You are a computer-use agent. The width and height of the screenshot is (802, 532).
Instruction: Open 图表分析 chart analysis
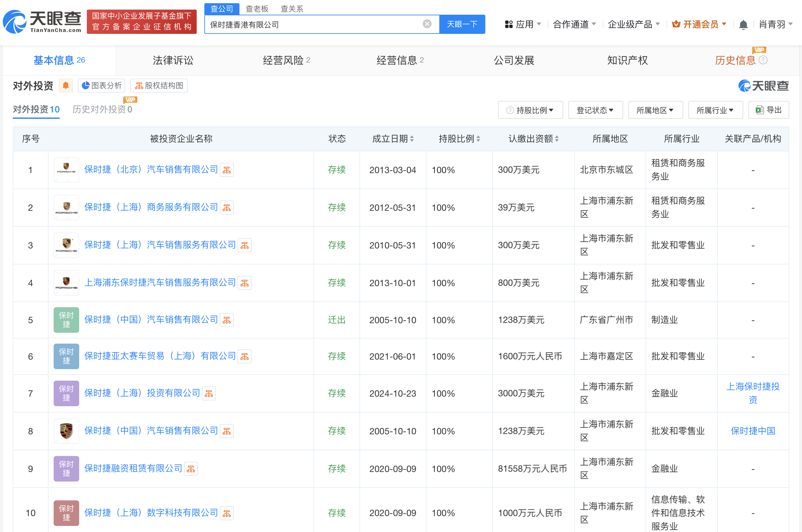102,86
